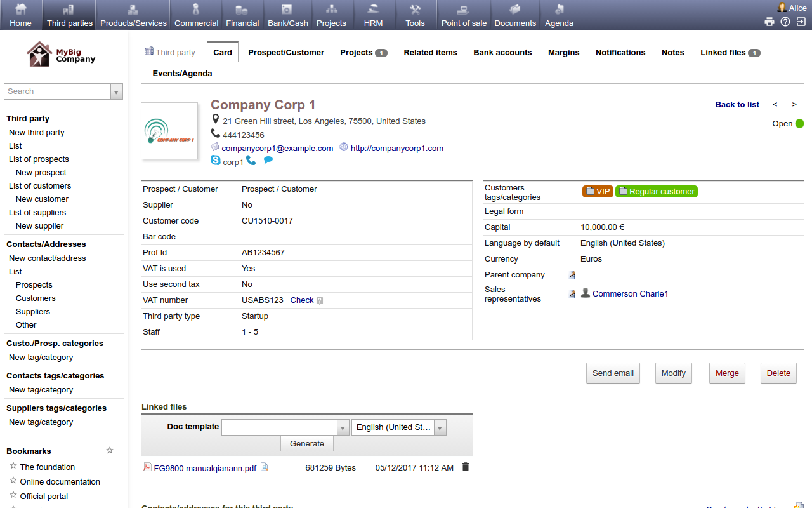Delete the FG9800 PDF using trash icon
The width and height of the screenshot is (812, 508).
(465, 467)
